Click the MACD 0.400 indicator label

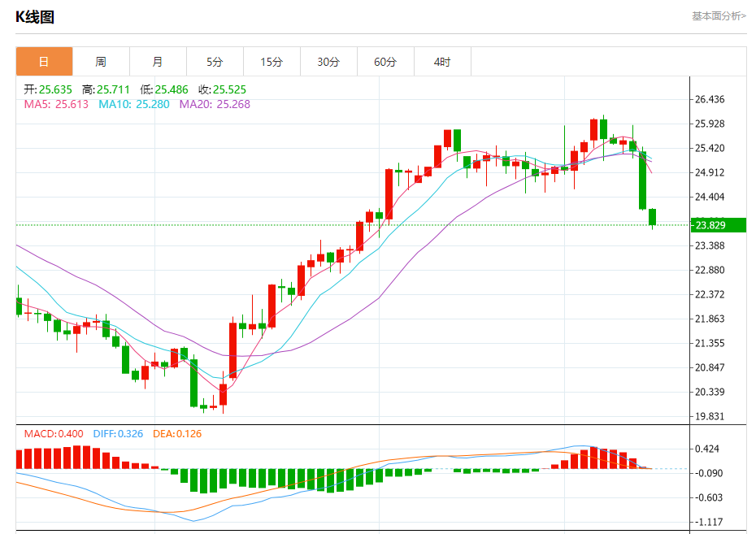coord(54,434)
